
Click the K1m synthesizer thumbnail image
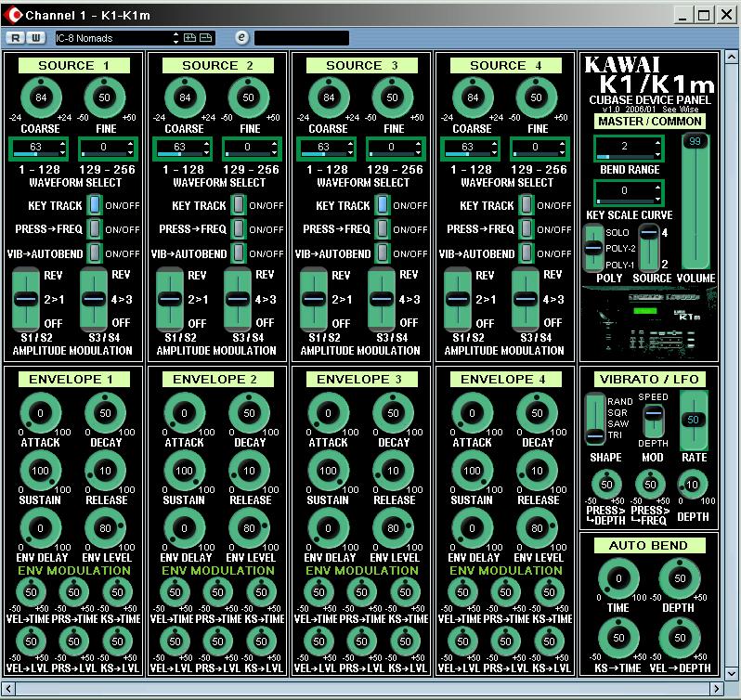[649, 324]
